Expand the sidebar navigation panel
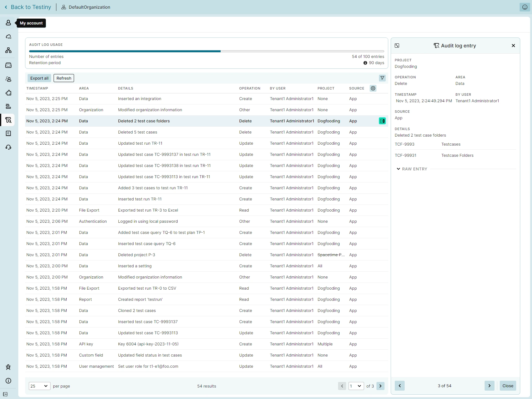This screenshot has width=532, height=399. 5,394
